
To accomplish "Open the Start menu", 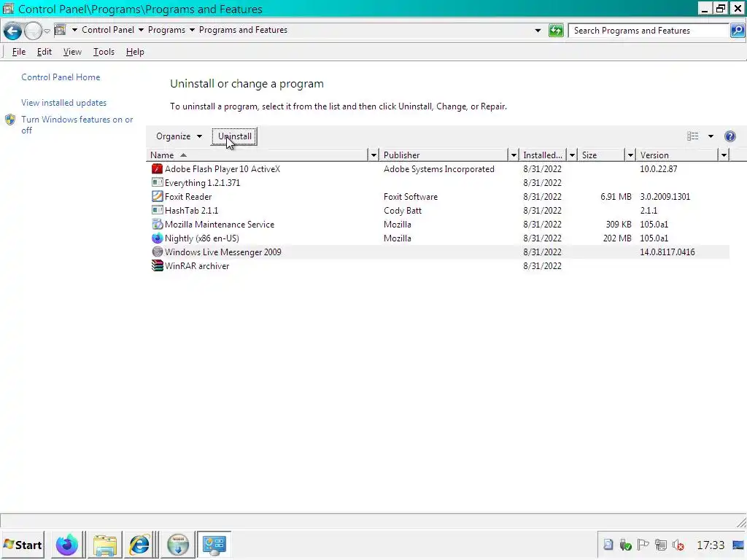I will 23,545.
